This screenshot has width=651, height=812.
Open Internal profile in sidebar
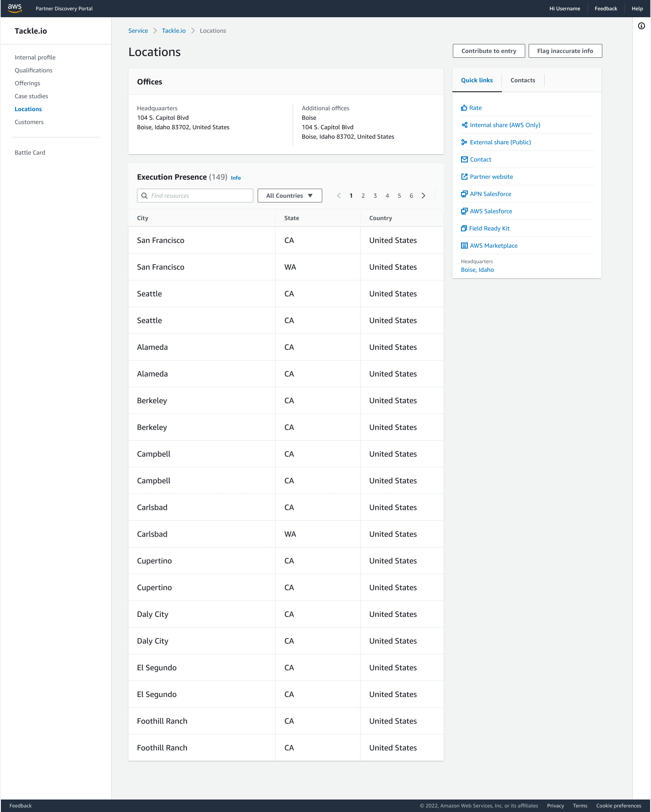(35, 57)
